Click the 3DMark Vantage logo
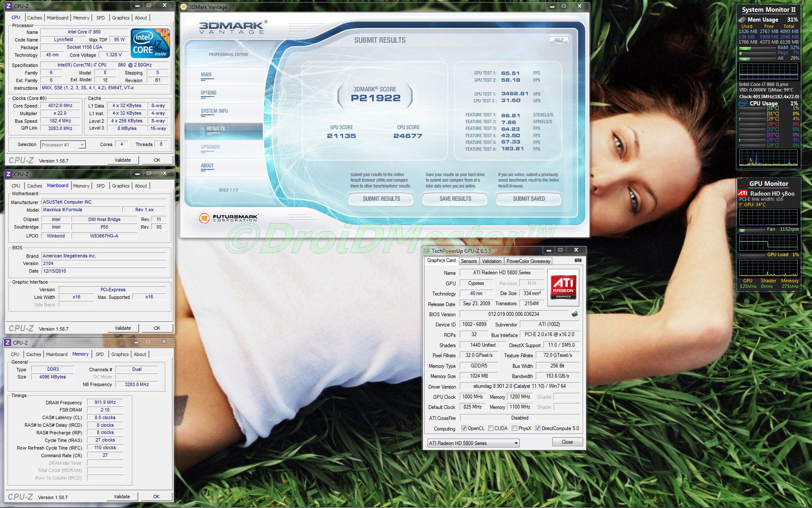Screen dimensions: 812x508 [233, 28]
